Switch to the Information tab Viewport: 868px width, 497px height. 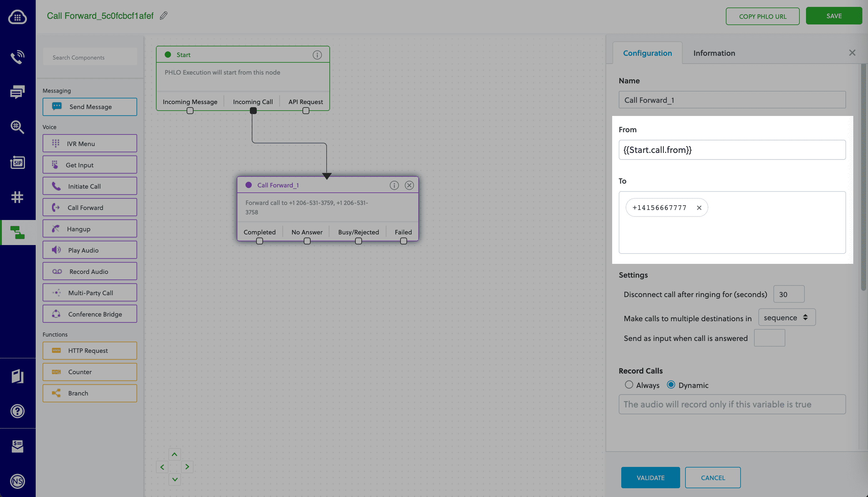coord(714,53)
